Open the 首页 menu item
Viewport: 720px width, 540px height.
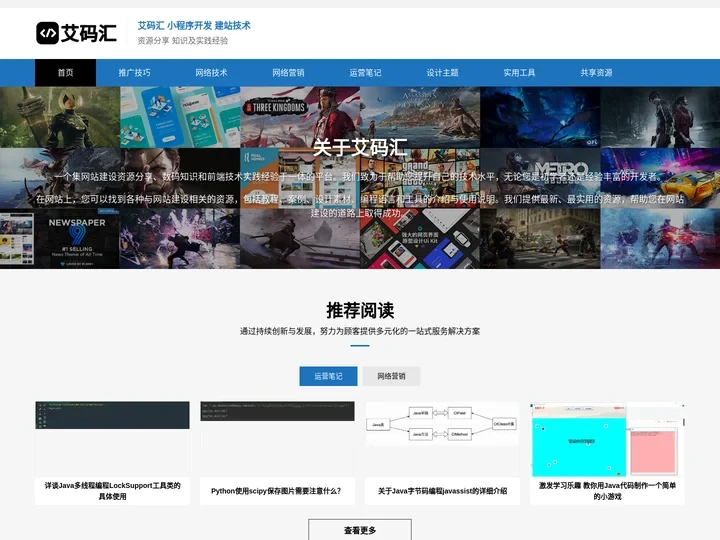[x=65, y=73]
